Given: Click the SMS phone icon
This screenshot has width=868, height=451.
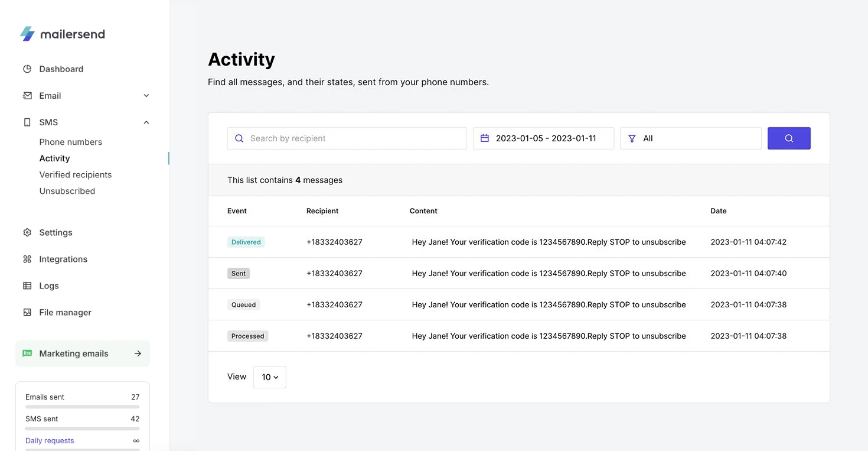Looking at the screenshot, I should pyautogui.click(x=27, y=122).
